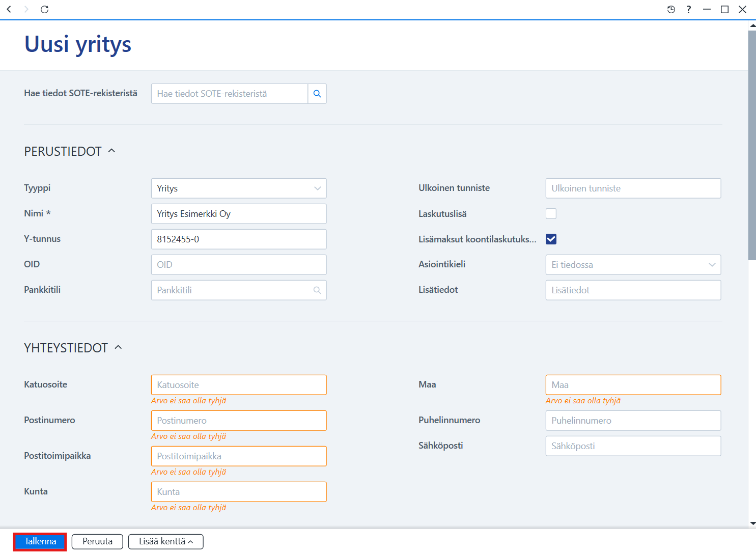Click the forward arrow icon
Viewport: 756px width, 553px height.
click(x=26, y=9)
